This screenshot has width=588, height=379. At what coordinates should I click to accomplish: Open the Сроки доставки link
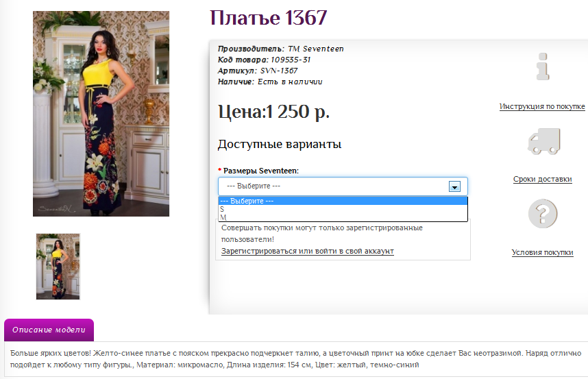coord(542,179)
